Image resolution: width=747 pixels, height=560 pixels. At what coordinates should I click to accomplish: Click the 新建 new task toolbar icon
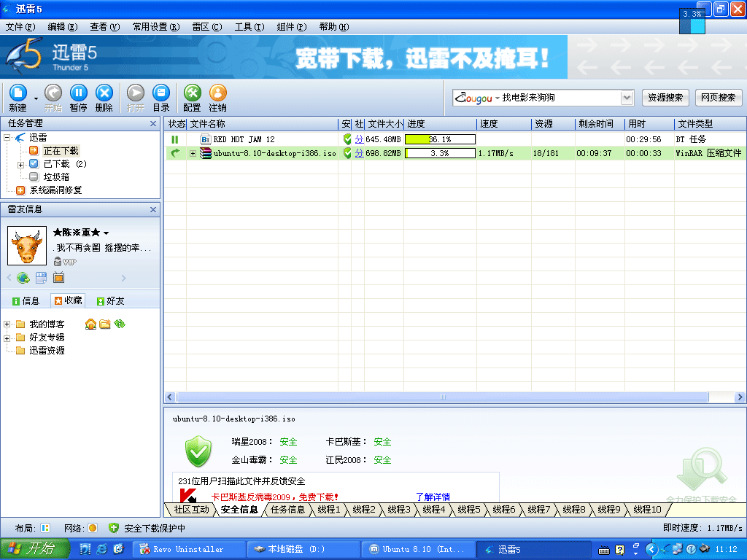pos(18,98)
